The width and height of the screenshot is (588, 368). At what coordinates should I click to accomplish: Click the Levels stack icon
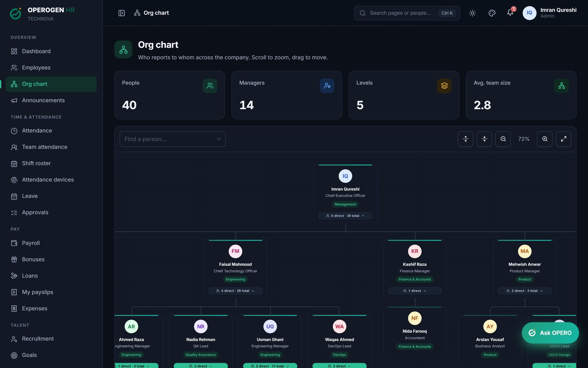(444, 86)
